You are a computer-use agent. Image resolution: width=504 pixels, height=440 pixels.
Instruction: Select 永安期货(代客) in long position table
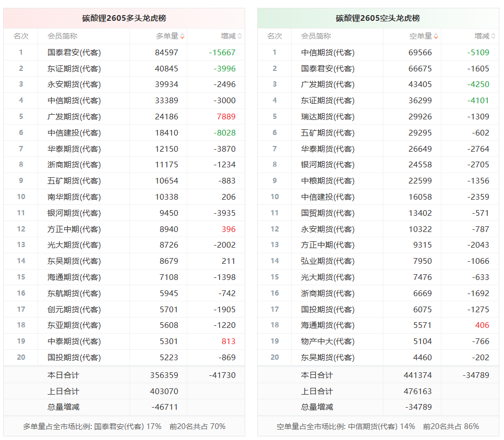[x=74, y=84]
